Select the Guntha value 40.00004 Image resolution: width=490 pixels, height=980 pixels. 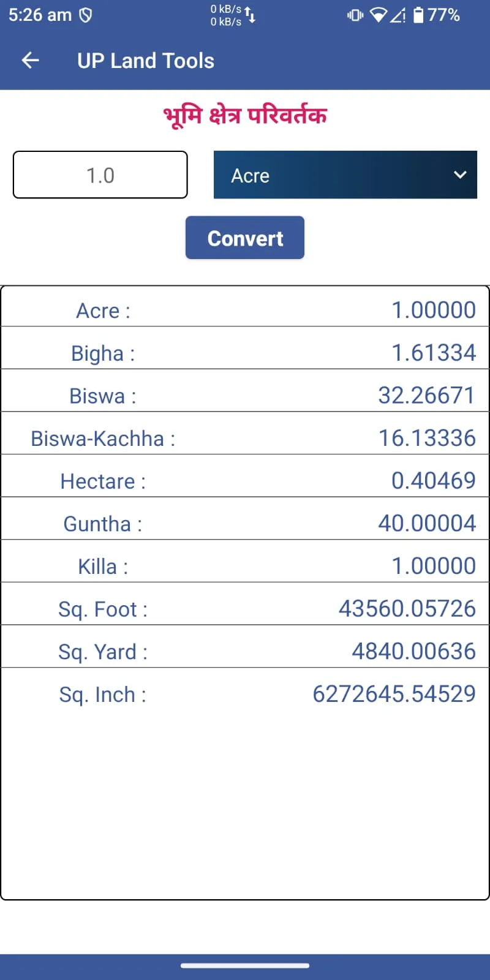[426, 524]
